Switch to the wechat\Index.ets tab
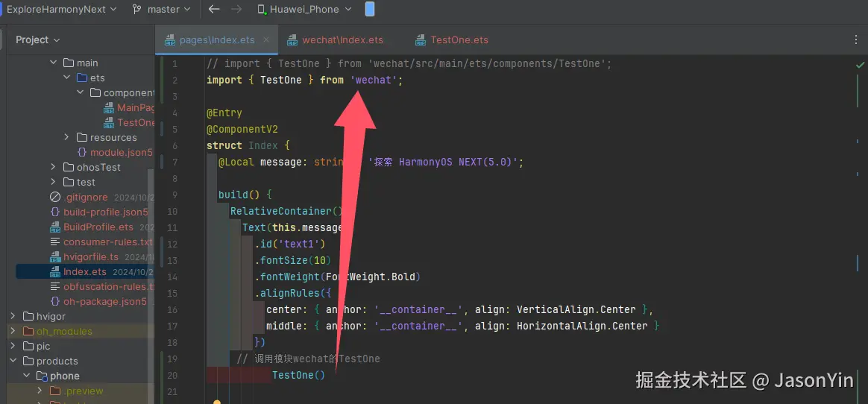 335,40
